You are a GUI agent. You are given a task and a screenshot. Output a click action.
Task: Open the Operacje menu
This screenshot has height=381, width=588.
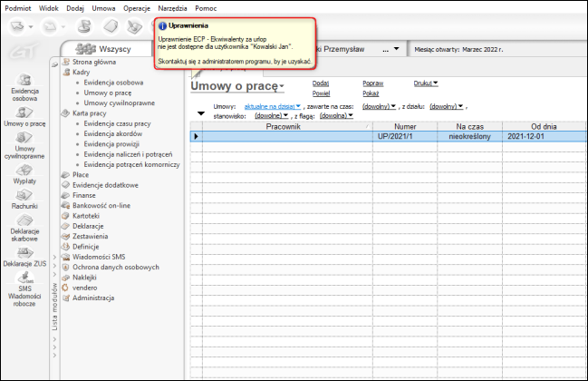coord(137,8)
